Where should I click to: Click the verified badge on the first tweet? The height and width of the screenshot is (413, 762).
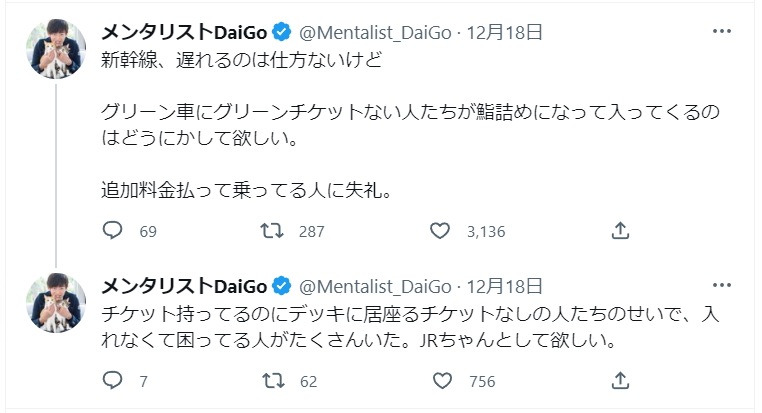click(x=282, y=33)
